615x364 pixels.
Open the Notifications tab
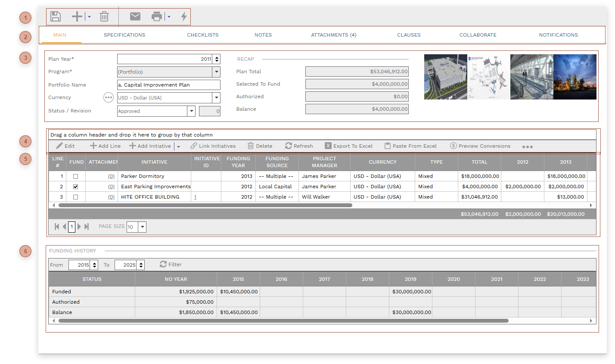coord(558,35)
